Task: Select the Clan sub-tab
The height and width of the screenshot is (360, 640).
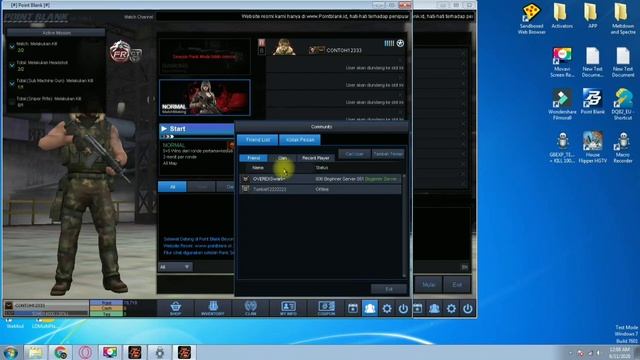Action: point(282,158)
